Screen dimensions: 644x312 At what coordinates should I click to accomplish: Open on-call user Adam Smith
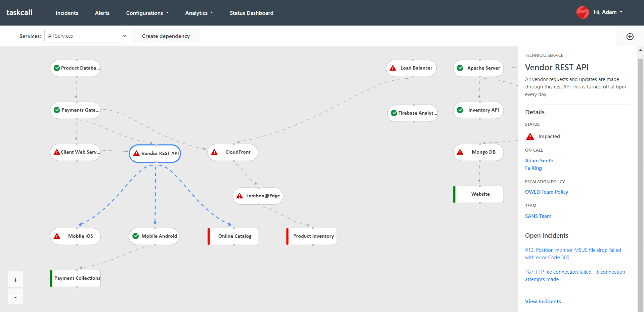tap(539, 161)
